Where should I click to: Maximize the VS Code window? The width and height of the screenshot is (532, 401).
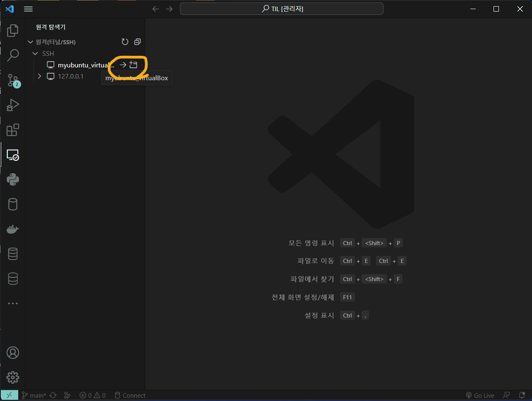[x=496, y=9]
